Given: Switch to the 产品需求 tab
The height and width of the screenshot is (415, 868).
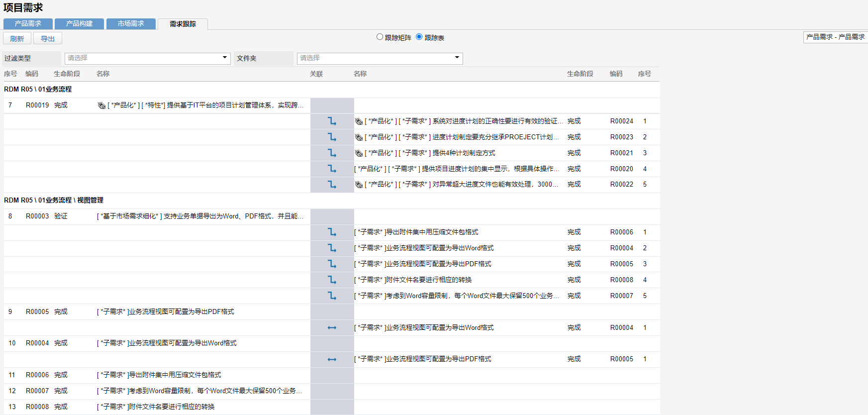Looking at the screenshot, I should (x=28, y=24).
